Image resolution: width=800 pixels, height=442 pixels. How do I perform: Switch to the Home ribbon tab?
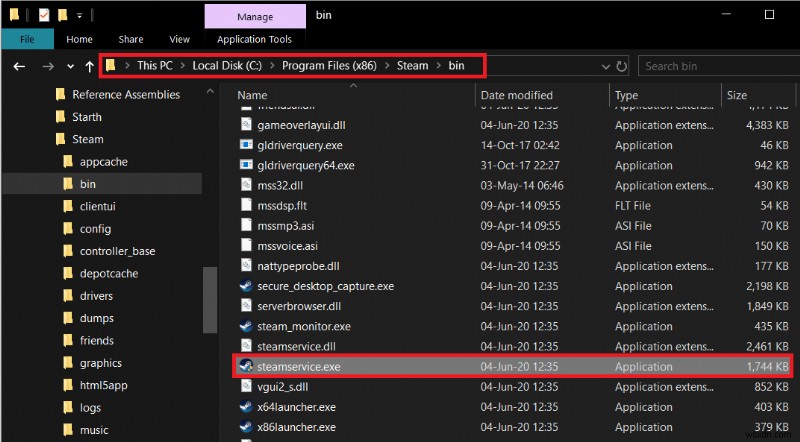(x=79, y=39)
